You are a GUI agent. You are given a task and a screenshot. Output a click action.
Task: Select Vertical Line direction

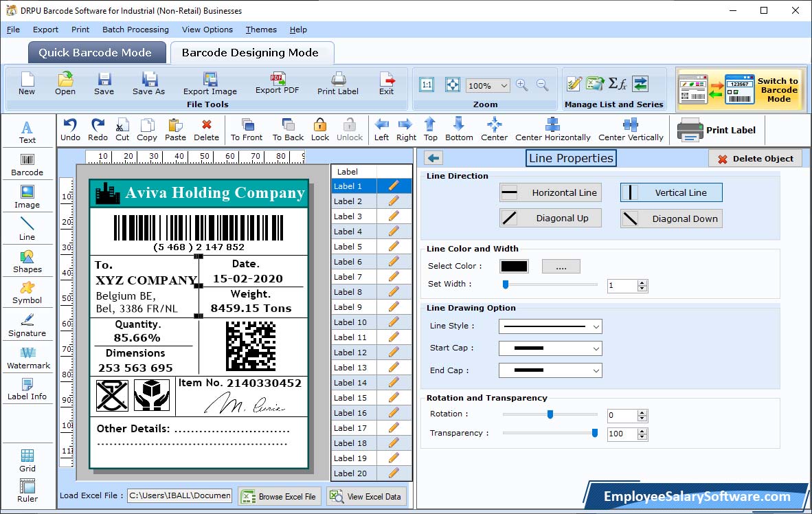(x=671, y=192)
